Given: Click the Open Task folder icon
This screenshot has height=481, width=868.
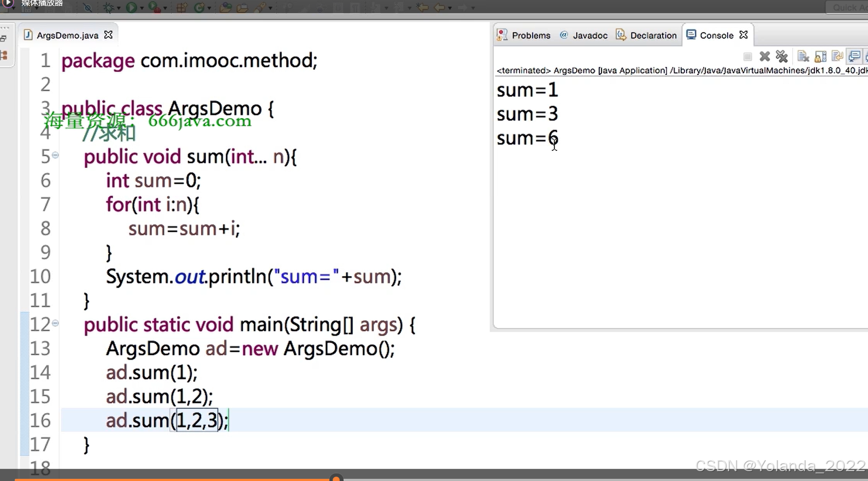Looking at the screenshot, I should [x=243, y=7].
